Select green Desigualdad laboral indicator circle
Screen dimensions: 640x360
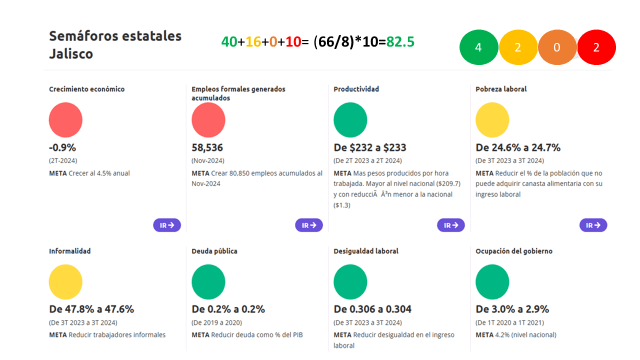(x=350, y=282)
